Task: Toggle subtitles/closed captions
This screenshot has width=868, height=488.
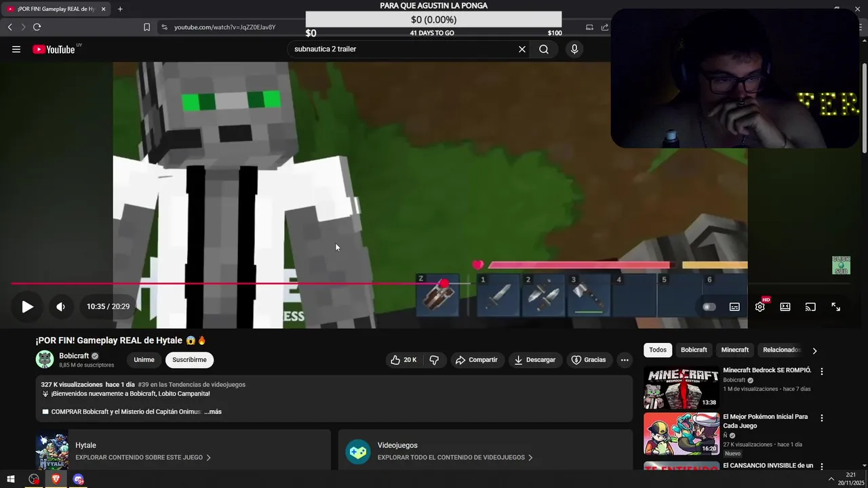Action: [x=734, y=307]
